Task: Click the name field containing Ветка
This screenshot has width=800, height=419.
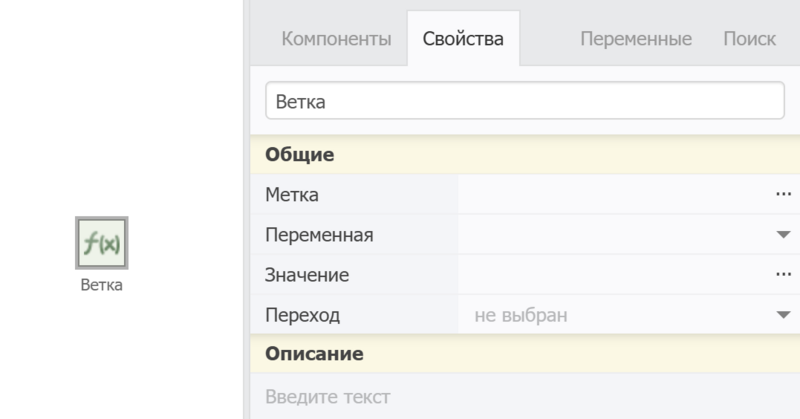Action: 524,101
